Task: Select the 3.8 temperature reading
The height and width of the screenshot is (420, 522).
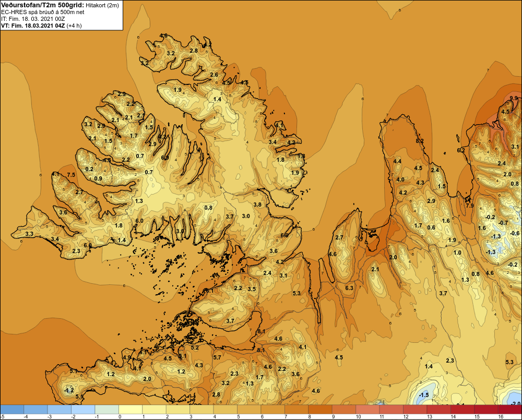Action: click(257, 205)
